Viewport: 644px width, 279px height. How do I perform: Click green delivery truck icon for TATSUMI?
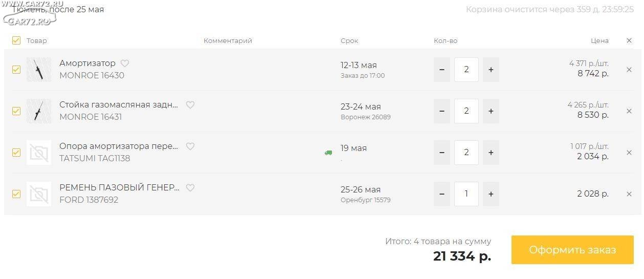coord(328,153)
